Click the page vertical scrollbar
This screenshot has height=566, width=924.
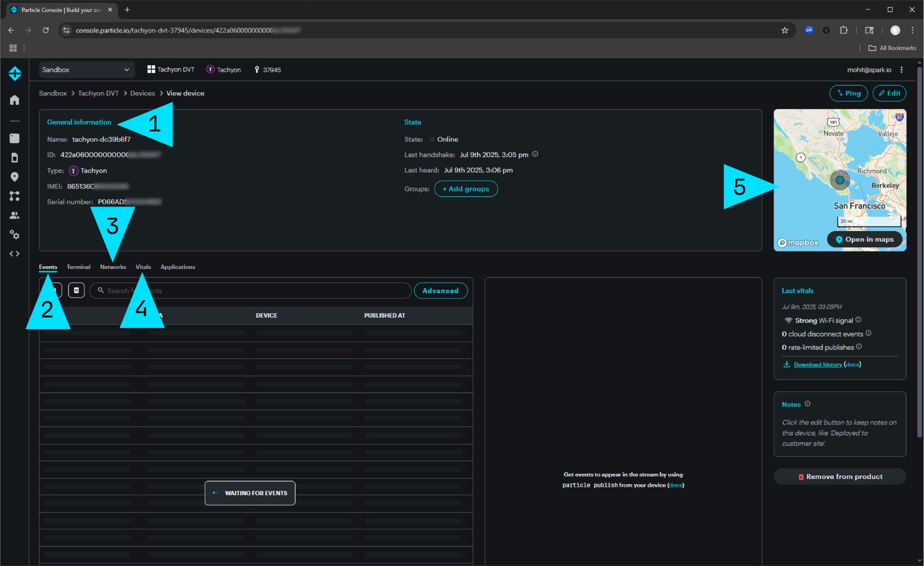(x=919, y=252)
